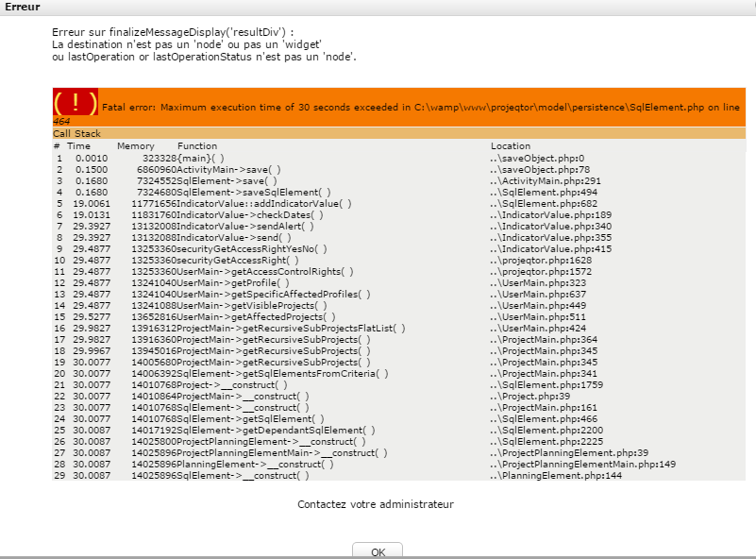The image size is (756, 559).
Task: Select the {main}( ) stack entry
Action: pyautogui.click(x=201, y=158)
